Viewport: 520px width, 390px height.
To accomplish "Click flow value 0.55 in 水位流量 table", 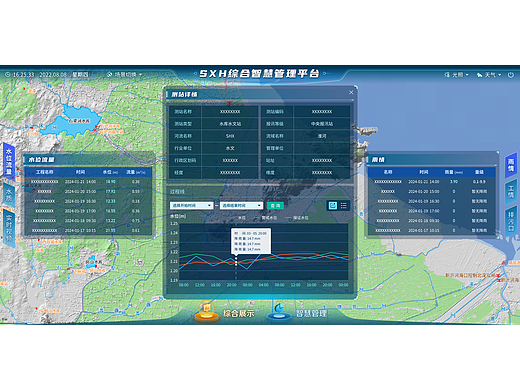I will [136, 191].
